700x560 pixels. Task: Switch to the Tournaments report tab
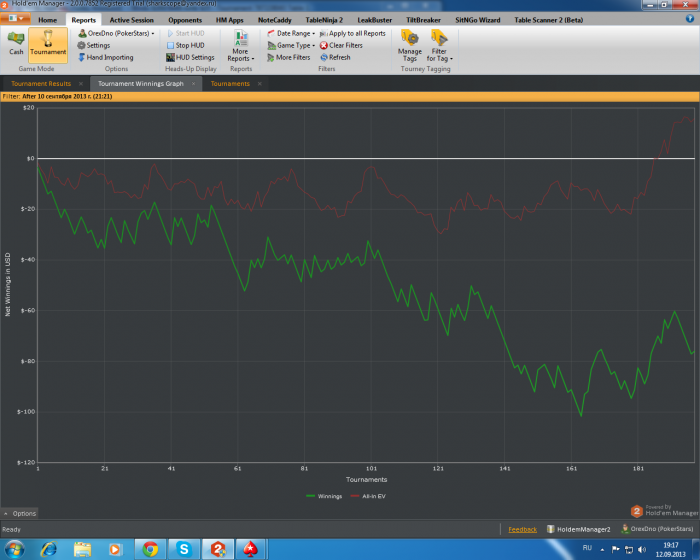point(230,84)
